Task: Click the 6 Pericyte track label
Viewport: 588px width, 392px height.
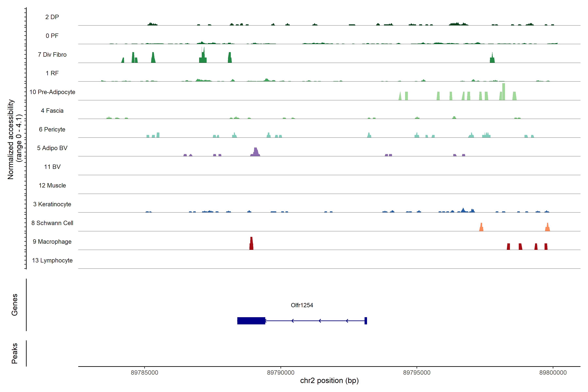Action: click(52, 129)
